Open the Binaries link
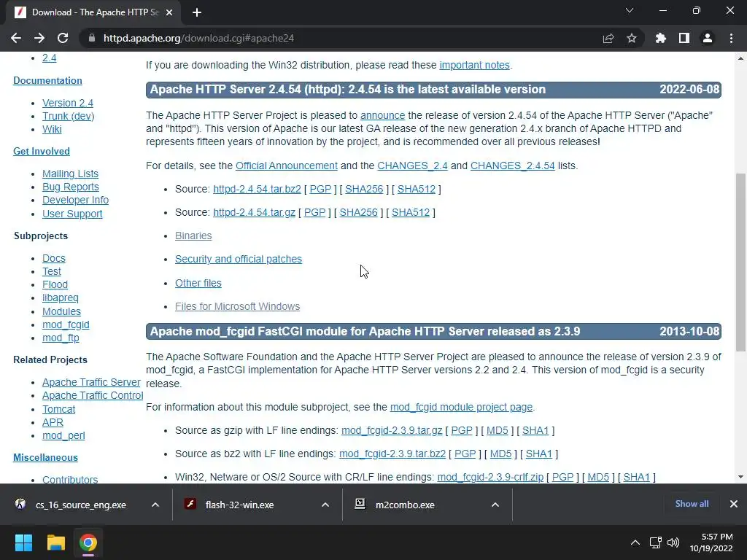Image resolution: width=747 pixels, height=560 pixels. tap(193, 236)
